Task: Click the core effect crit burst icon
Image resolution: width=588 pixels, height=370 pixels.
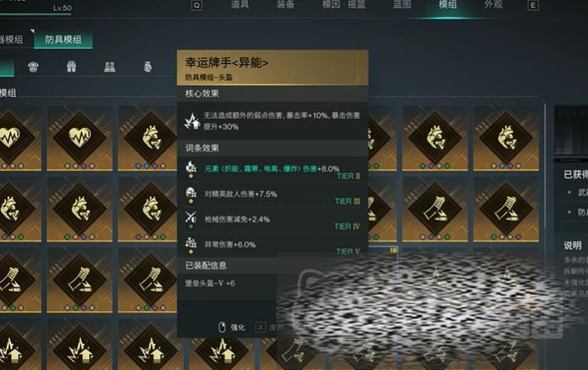Action: pos(192,121)
